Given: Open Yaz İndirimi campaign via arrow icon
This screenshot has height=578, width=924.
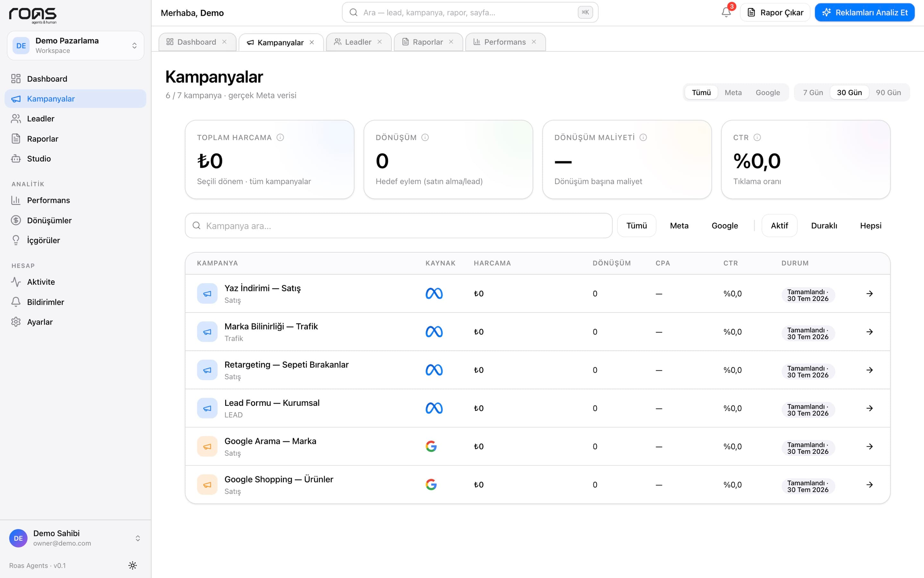Looking at the screenshot, I should pos(869,293).
